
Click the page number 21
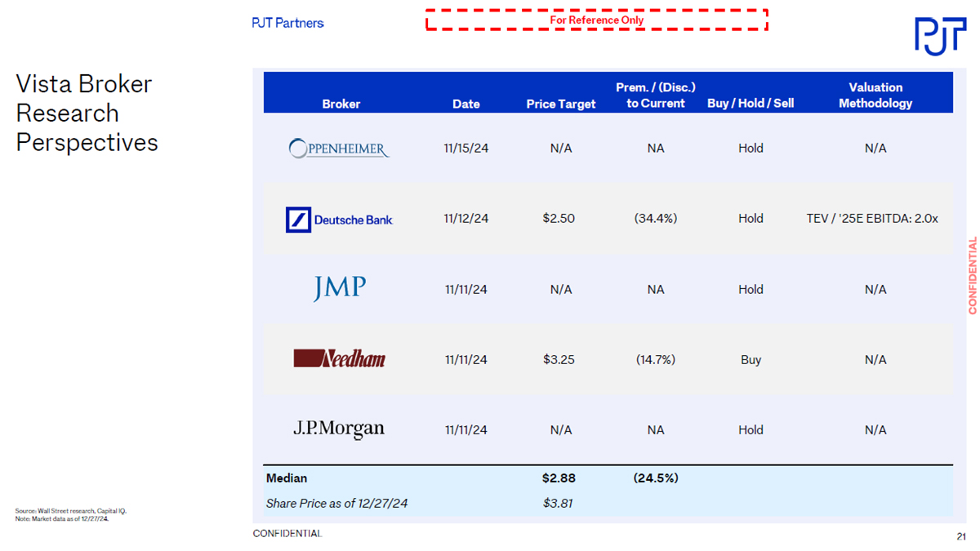pos(961,536)
